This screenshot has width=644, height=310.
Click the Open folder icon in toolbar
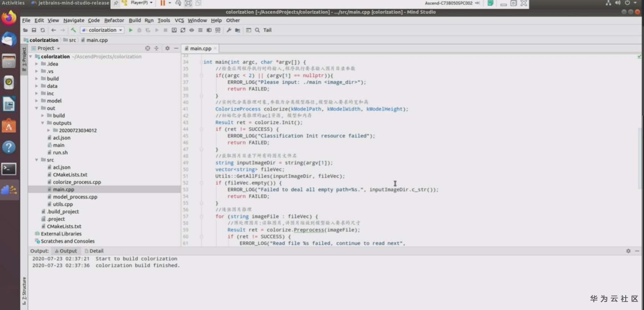tap(25, 30)
